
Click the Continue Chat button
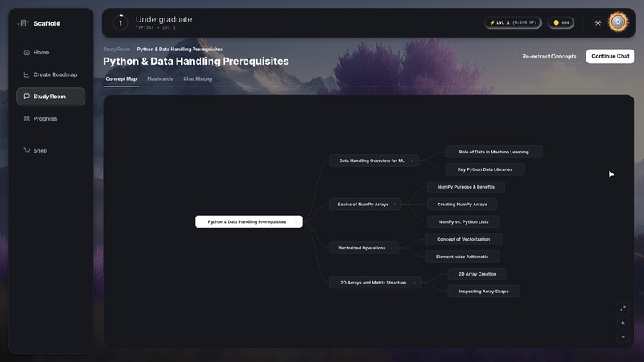click(x=610, y=56)
